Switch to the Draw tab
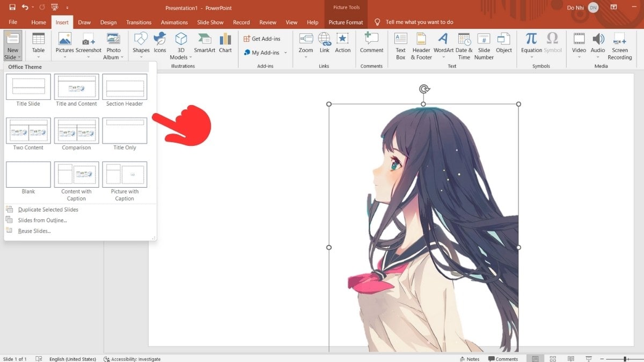The image size is (644, 362). (84, 23)
